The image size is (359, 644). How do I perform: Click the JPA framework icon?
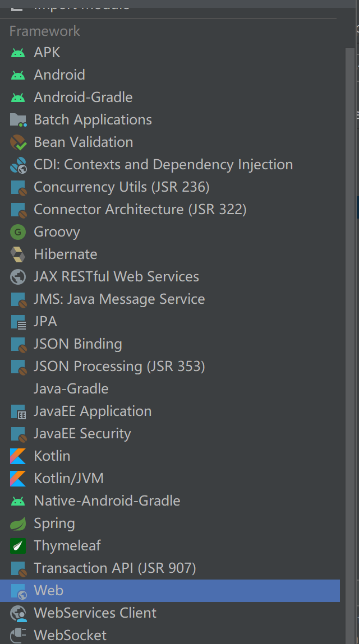pos(19,322)
